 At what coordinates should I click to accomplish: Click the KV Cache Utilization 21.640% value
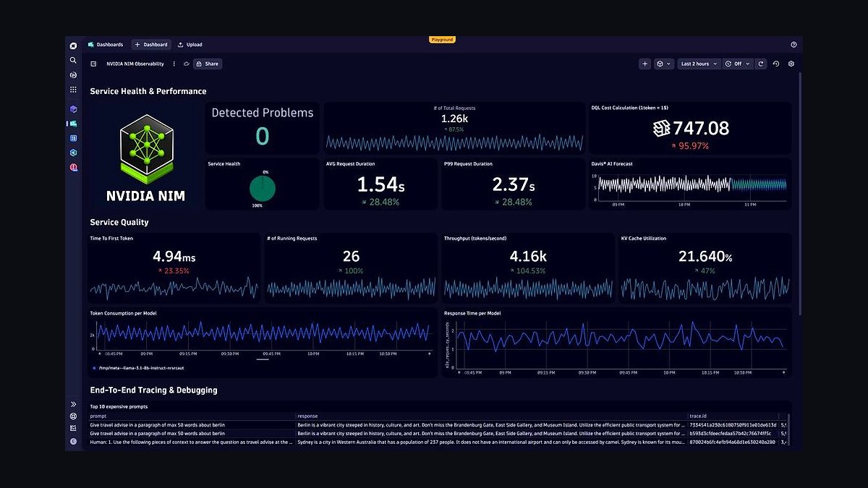pyautogui.click(x=705, y=256)
